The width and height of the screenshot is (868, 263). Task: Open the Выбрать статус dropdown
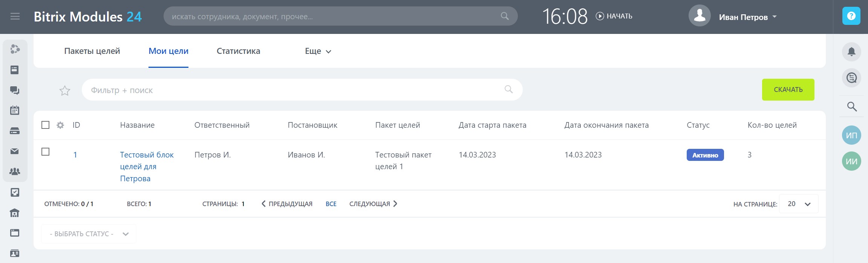[89, 234]
